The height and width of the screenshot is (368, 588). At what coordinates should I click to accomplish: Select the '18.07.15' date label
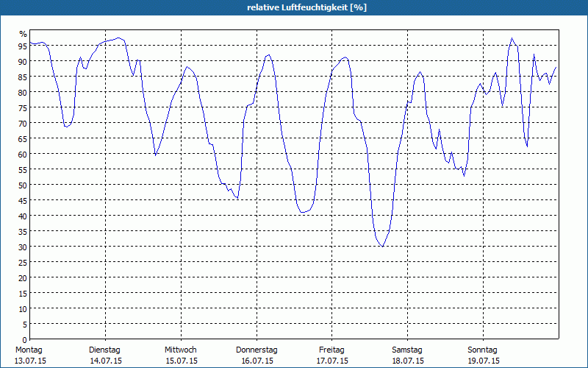pos(408,361)
